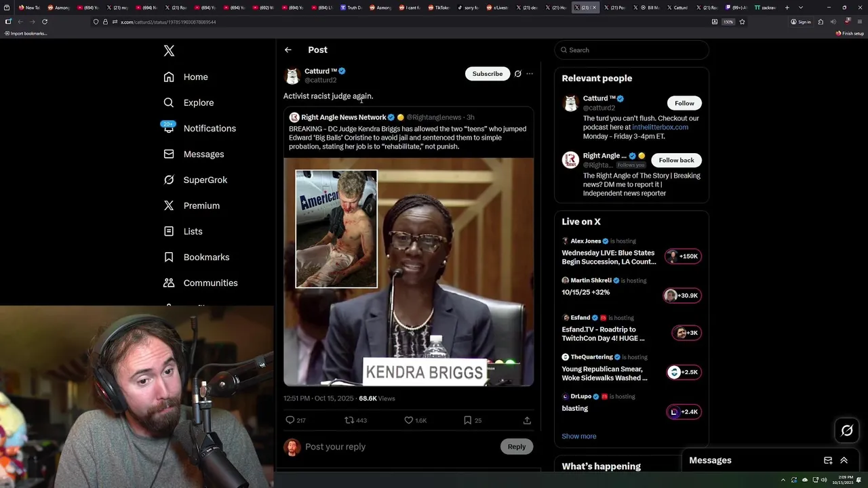868x488 pixels.
Task: Open Martin Shkreli 10/15/25 +32% live
Action: [631, 290]
